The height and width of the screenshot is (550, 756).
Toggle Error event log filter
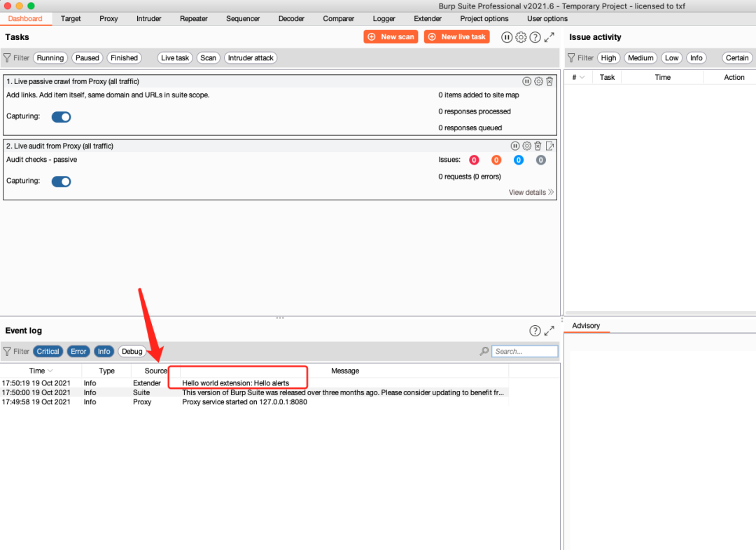[x=78, y=351]
